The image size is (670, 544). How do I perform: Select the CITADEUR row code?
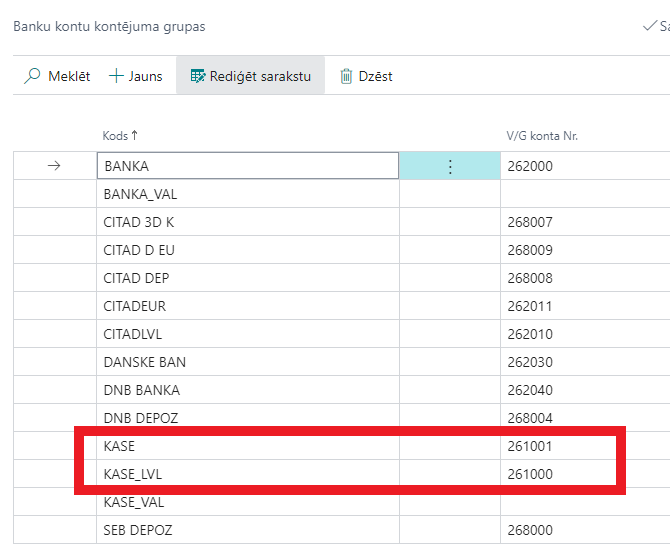tap(134, 306)
